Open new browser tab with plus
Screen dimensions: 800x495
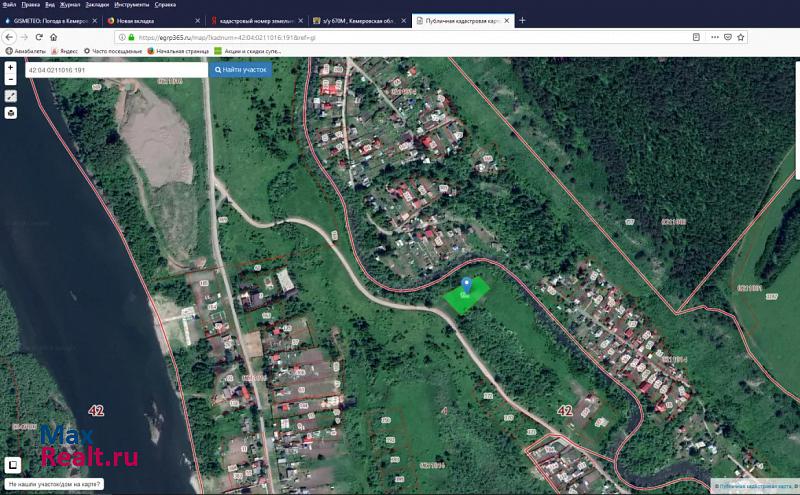[x=522, y=20]
